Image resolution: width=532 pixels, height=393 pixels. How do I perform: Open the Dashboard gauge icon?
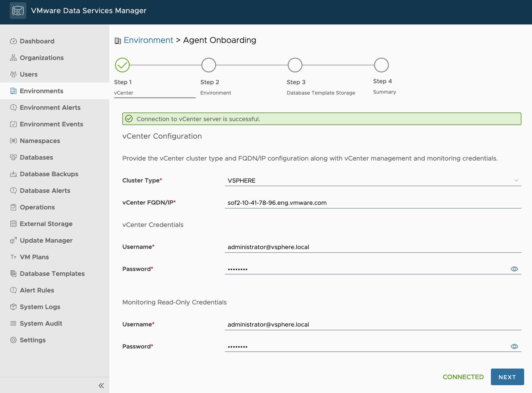pyautogui.click(x=13, y=41)
